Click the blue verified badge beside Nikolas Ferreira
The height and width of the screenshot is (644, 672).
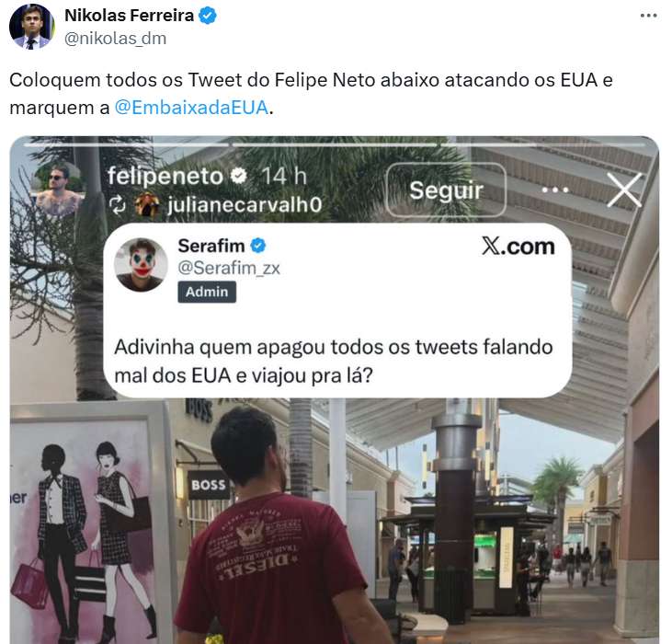(209, 16)
